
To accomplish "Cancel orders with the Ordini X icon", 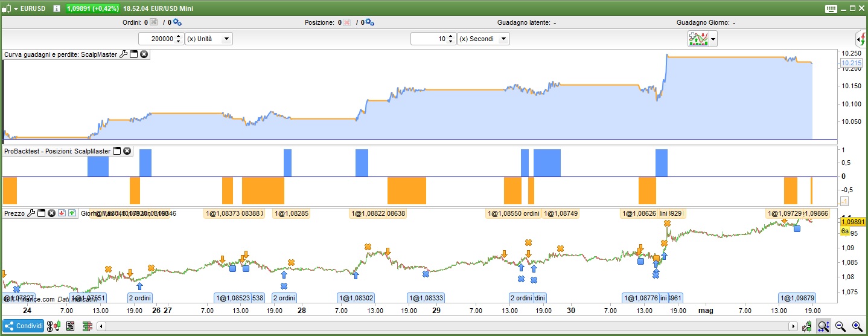I will click(x=153, y=22).
